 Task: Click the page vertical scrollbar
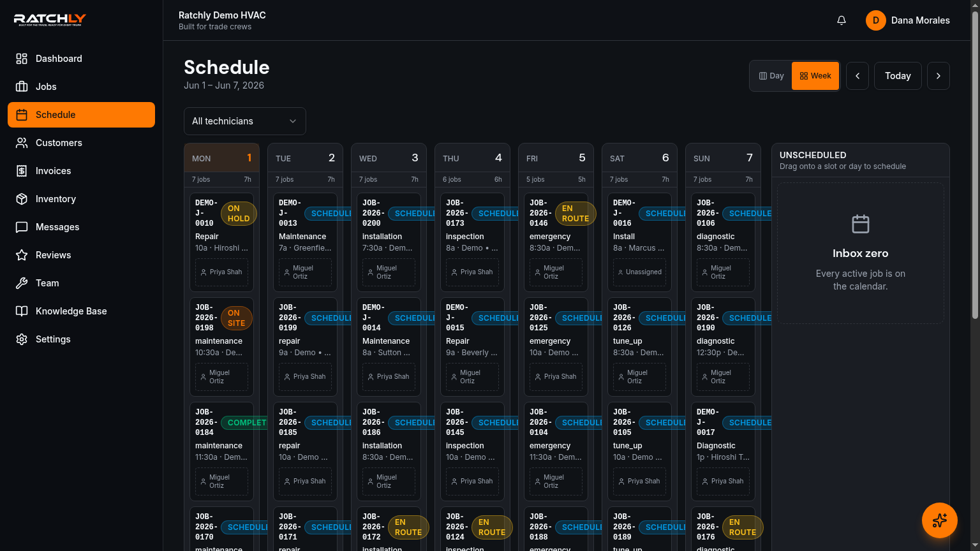[975, 159]
